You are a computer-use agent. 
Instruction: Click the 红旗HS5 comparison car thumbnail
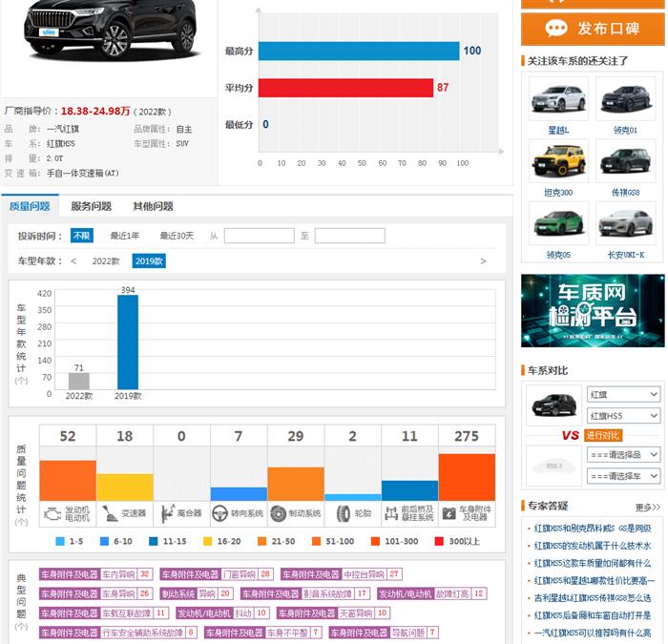[553, 405]
